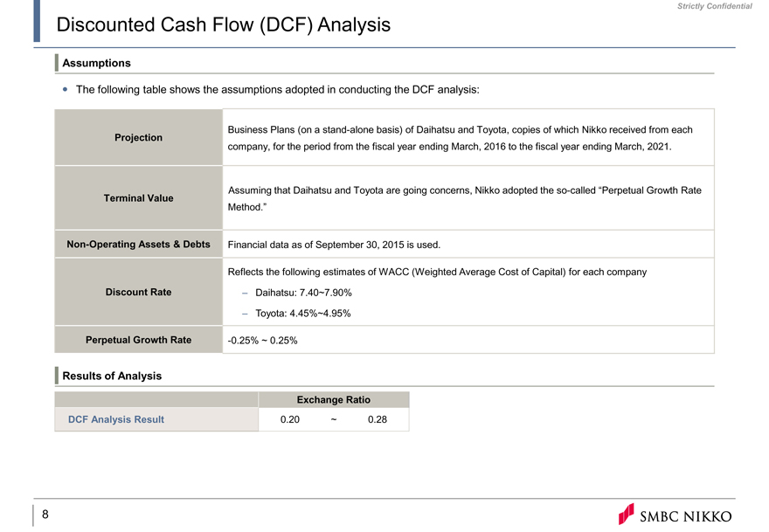Screen dimensions: 769x532
Task: Click the Results of Analysis heading
Action: point(112,376)
